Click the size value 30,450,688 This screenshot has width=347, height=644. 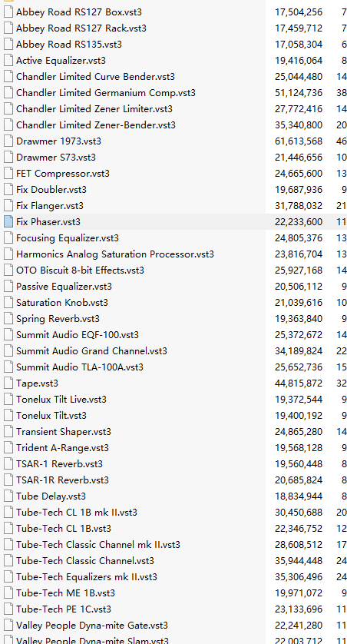pos(299,513)
